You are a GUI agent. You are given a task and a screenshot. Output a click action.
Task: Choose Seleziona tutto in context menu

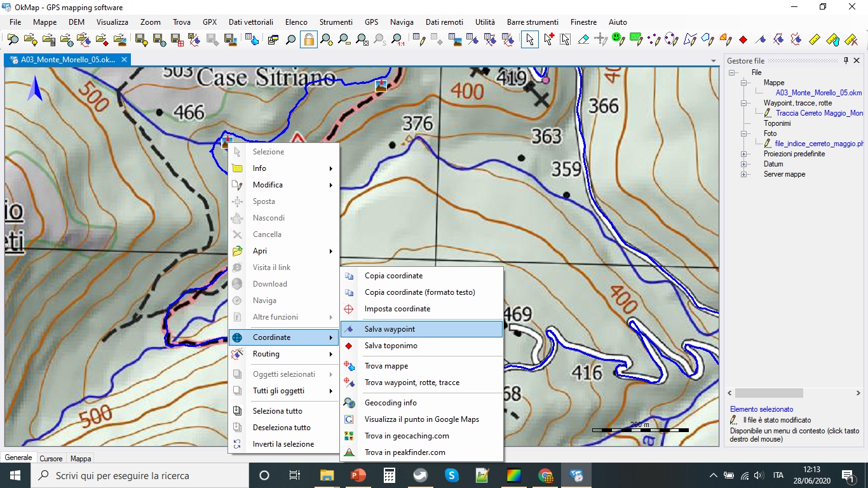coord(283,411)
